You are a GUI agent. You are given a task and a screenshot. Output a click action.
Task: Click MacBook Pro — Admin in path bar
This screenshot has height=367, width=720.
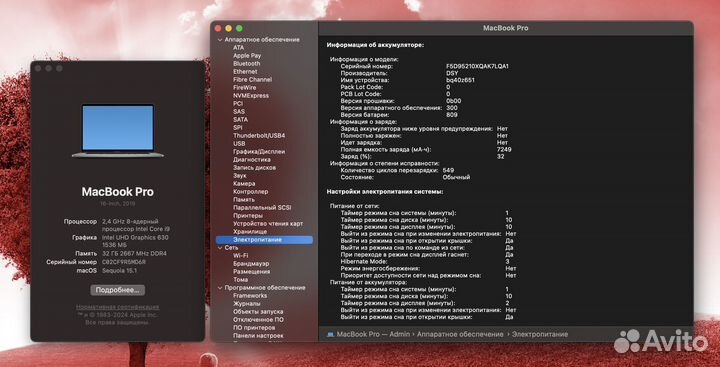click(x=373, y=334)
